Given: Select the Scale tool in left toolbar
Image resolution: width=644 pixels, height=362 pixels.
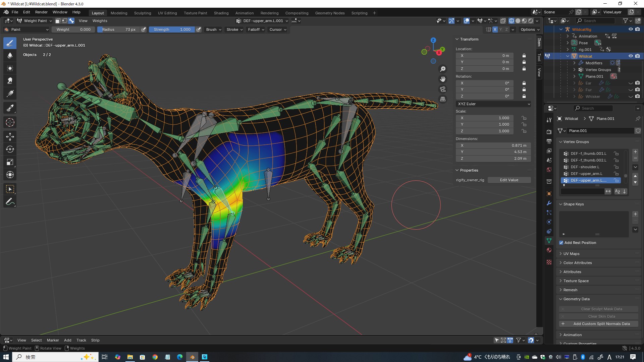Looking at the screenshot, I should (10, 162).
